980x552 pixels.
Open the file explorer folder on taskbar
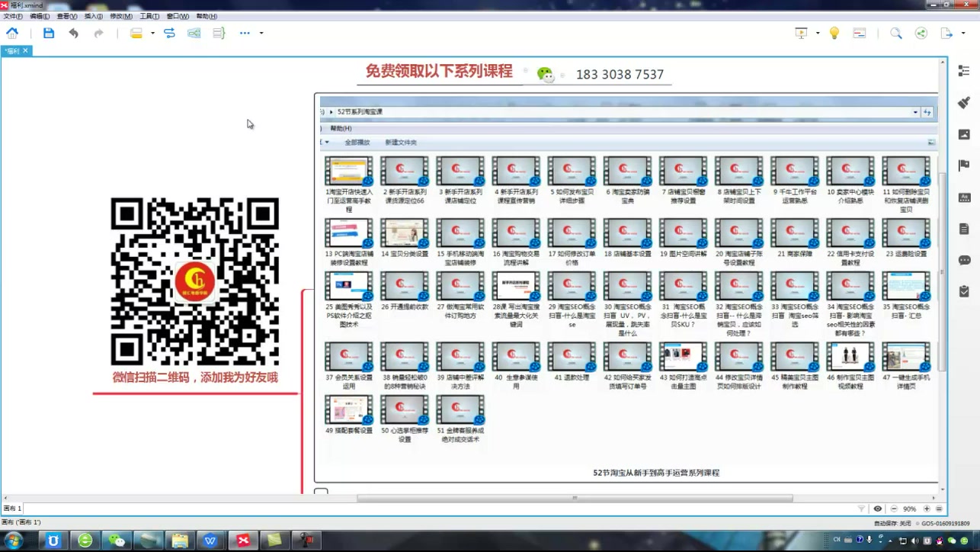180,541
